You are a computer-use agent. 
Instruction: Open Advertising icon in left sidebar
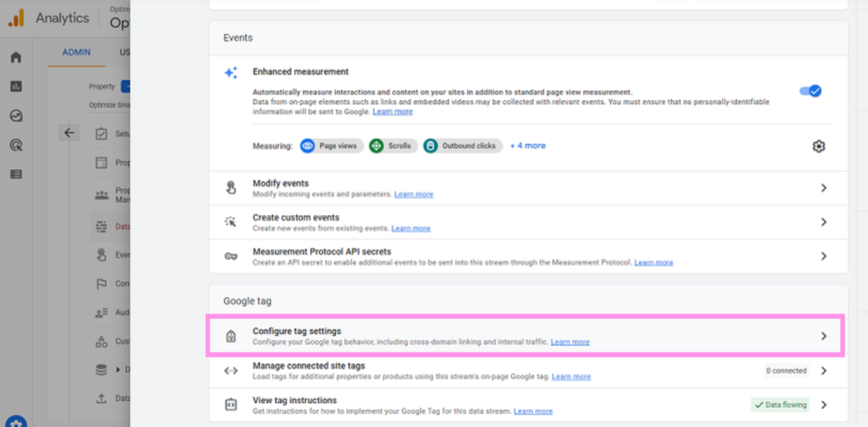click(x=16, y=145)
